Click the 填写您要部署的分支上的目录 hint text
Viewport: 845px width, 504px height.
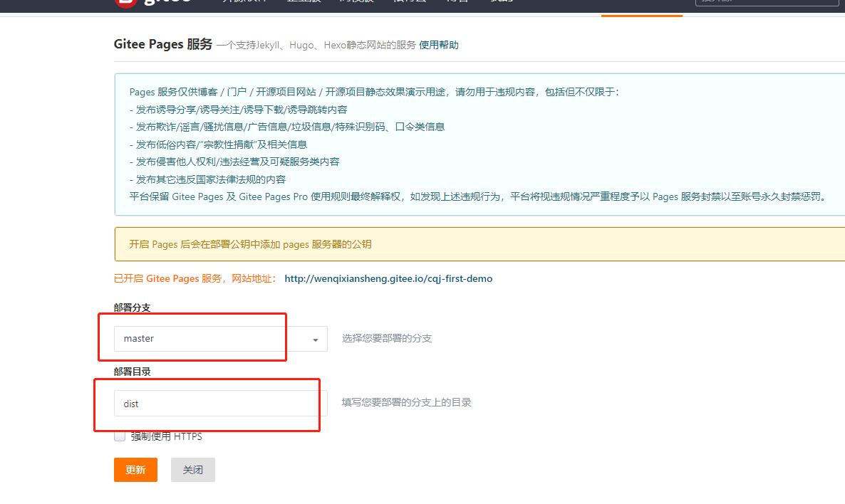(x=406, y=402)
